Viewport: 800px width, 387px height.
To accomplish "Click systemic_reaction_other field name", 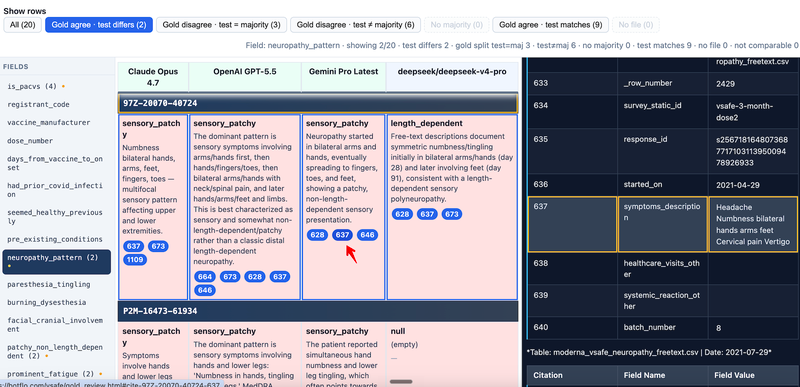I will [x=663, y=301].
